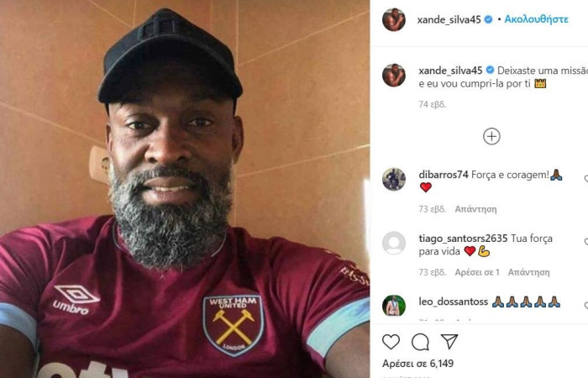The image size is (588, 378).
Task: Follow the account via Ακολουθήστε
Action: (536, 19)
